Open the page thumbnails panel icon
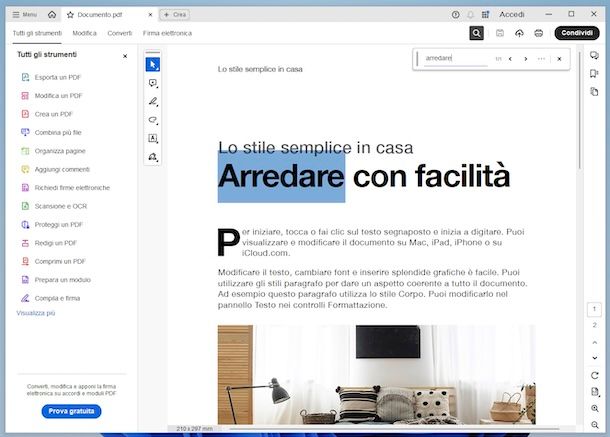Viewport: 610px width, 437px height. (x=594, y=92)
